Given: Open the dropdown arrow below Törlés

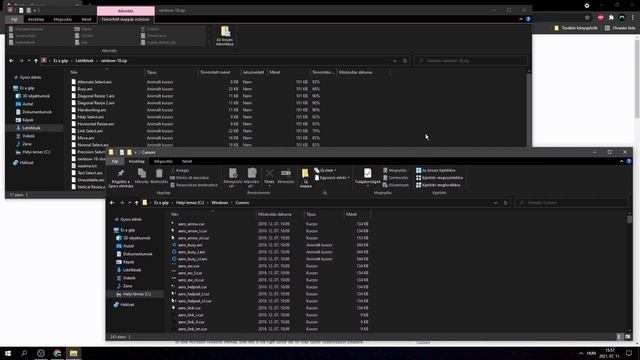Looking at the screenshot, I should 269,186.
